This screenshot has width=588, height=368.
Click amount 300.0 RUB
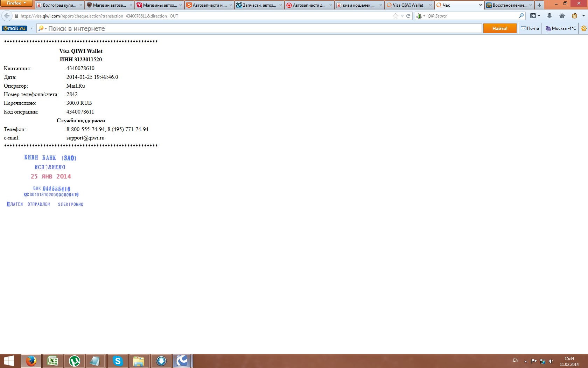79,103
